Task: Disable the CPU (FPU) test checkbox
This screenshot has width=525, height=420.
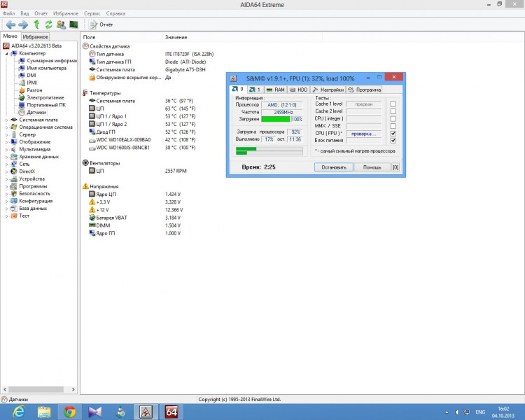Action: (x=393, y=133)
